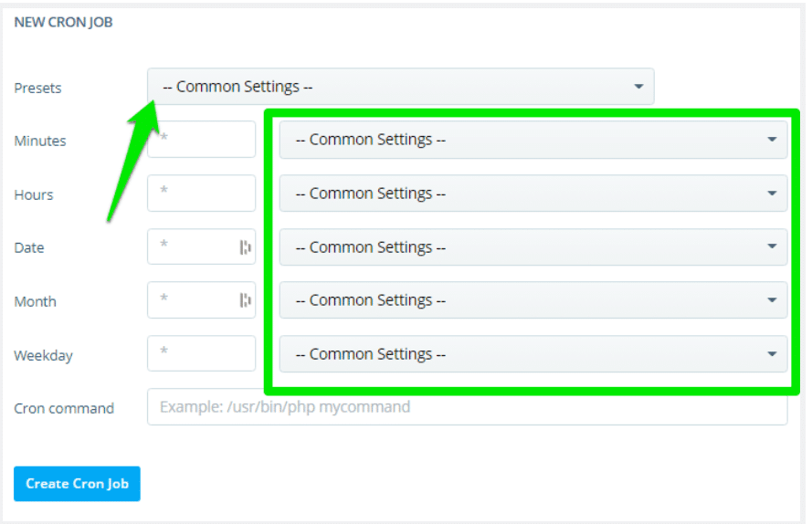Expand the Minutes common settings dropdown
The height and width of the screenshot is (524, 812).
[x=533, y=140]
